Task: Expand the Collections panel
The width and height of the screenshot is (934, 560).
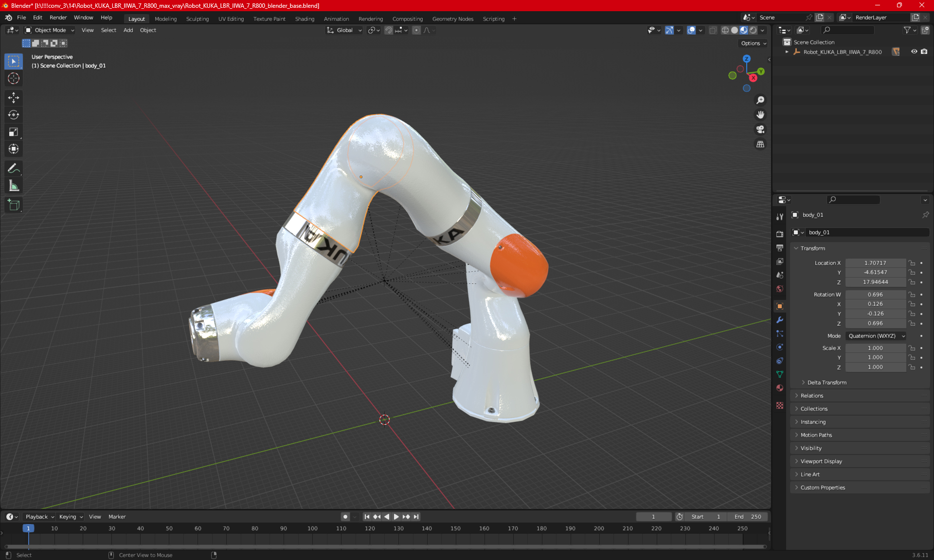Action: [x=860, y=409]
